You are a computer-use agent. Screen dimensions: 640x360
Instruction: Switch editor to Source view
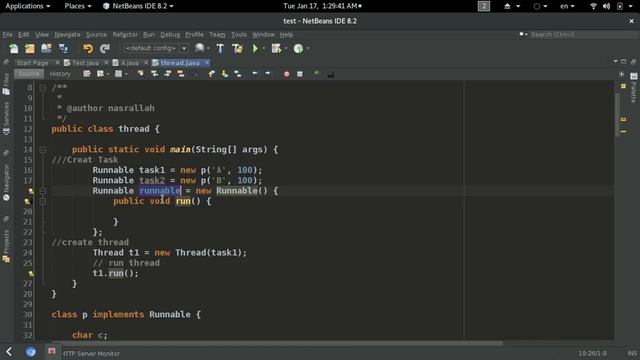[x=29, y=74]
